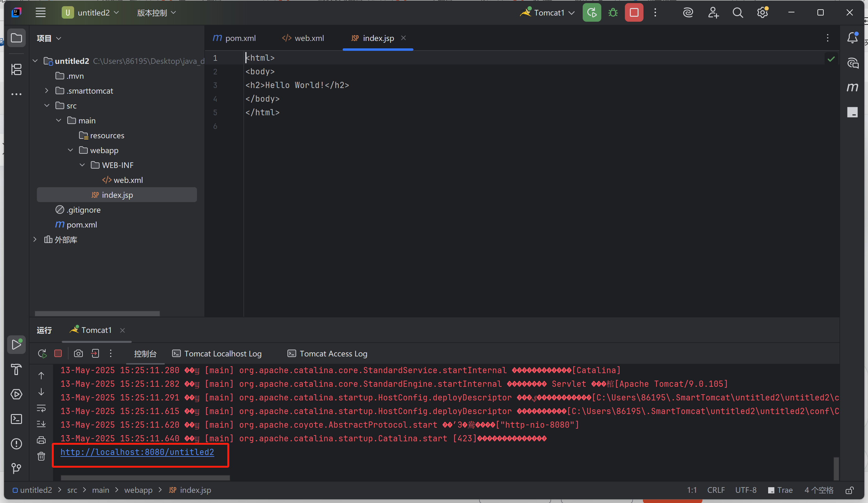Open Search Everywhere magnifier
Viewport: 868px width, 503px height.
pyautogui.click(x=738, y=13)
